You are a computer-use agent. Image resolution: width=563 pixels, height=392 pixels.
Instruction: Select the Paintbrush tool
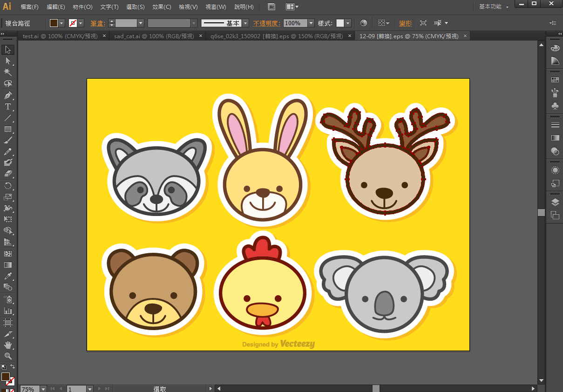[x=8, y=140]
